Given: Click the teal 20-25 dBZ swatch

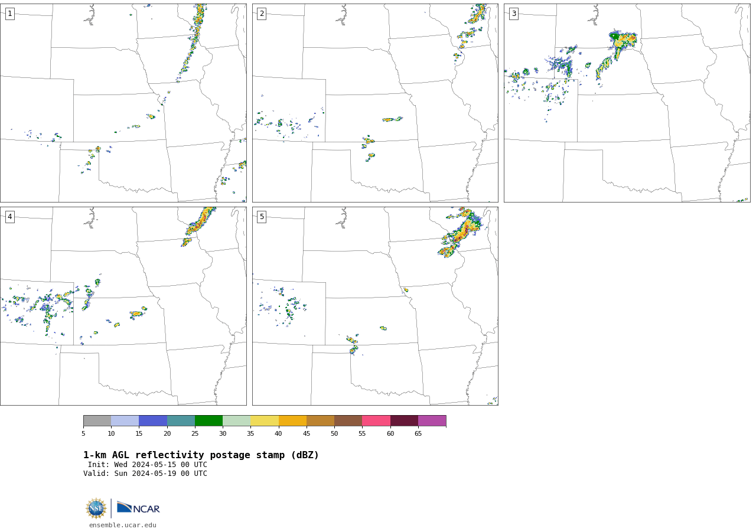Looking at the screenshot, I should pos(181,420).
